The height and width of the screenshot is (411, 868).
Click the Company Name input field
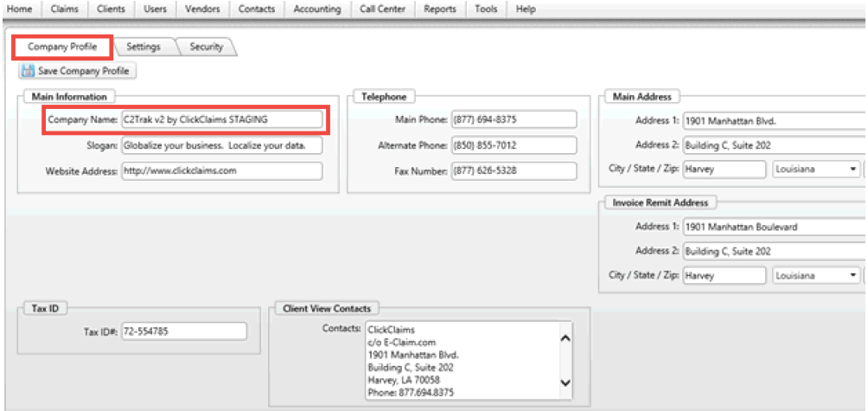click(222, 119)
